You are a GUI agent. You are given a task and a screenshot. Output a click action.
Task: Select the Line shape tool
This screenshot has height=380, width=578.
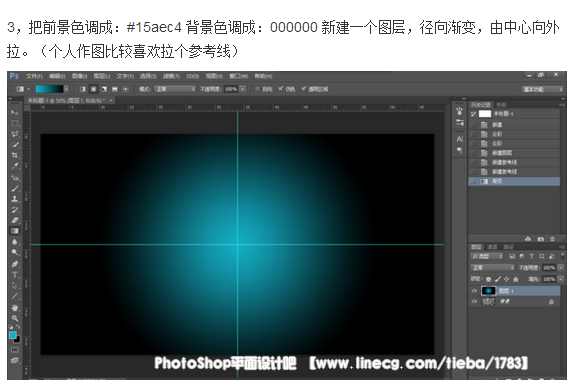(x=15, y=296)
